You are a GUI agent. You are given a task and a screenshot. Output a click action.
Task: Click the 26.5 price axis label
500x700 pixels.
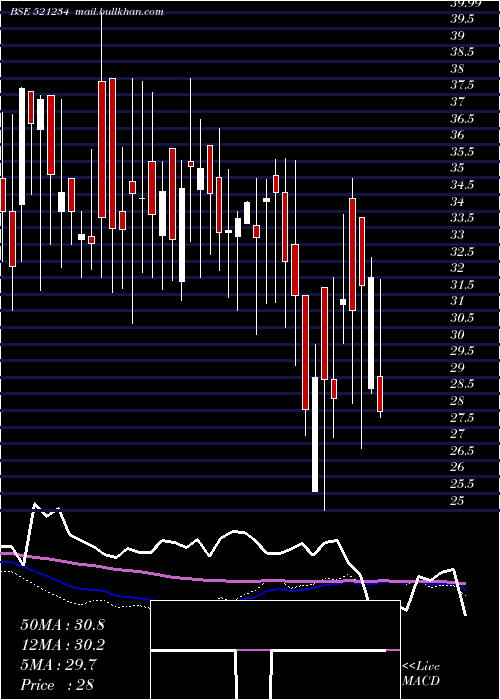(x=462, y=451)
